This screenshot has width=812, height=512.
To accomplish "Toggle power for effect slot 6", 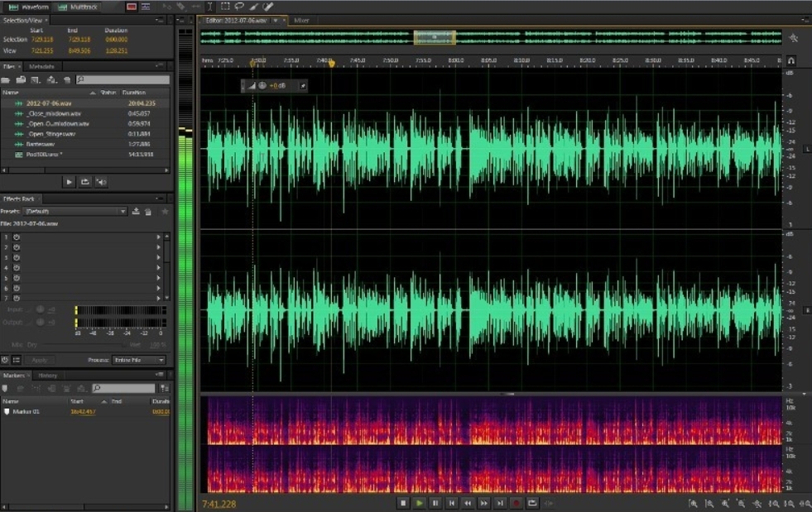I will [x=17, y=288].
